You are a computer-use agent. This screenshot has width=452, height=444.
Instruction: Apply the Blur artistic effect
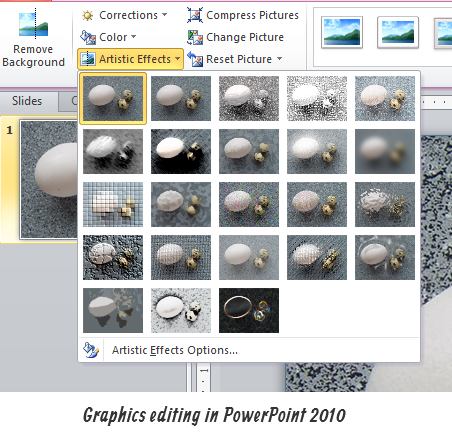[385, 152]
